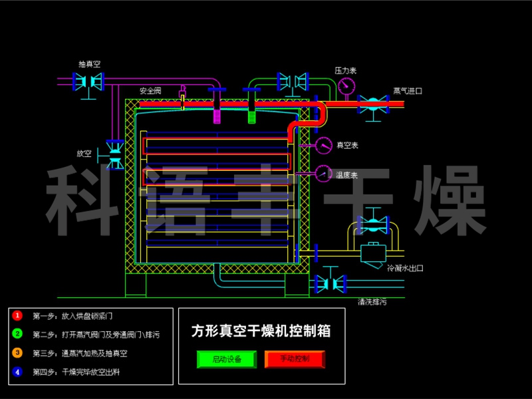
Task: Click the 压力表 label
Action: pos(345,70)
